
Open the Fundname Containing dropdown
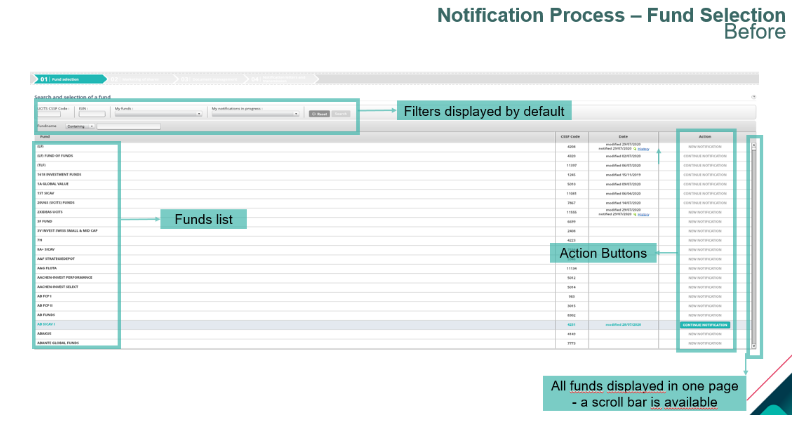point(80,126)
